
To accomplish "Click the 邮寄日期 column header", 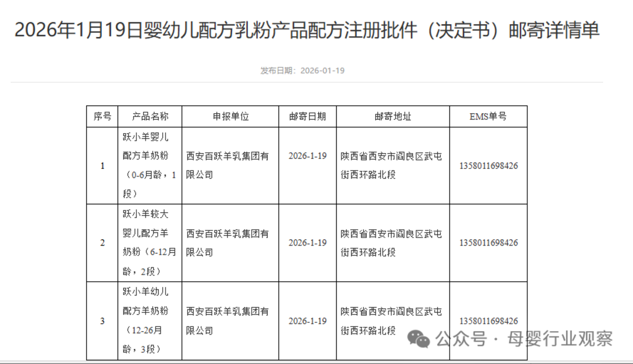I will (x=307, y=116).
